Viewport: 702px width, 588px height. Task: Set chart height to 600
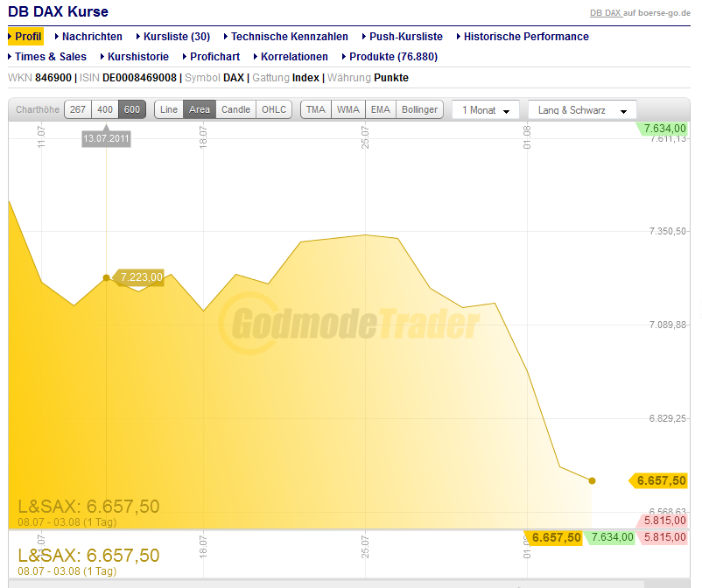coord(132,109)
